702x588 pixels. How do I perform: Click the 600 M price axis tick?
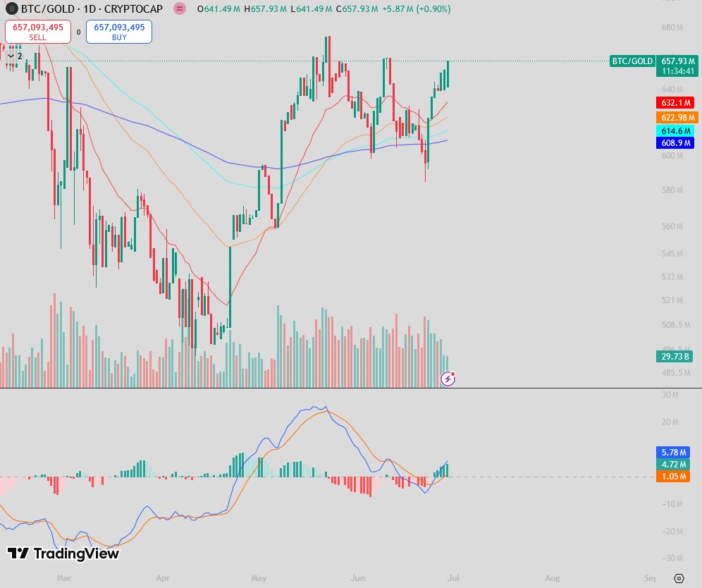[672, 156]
